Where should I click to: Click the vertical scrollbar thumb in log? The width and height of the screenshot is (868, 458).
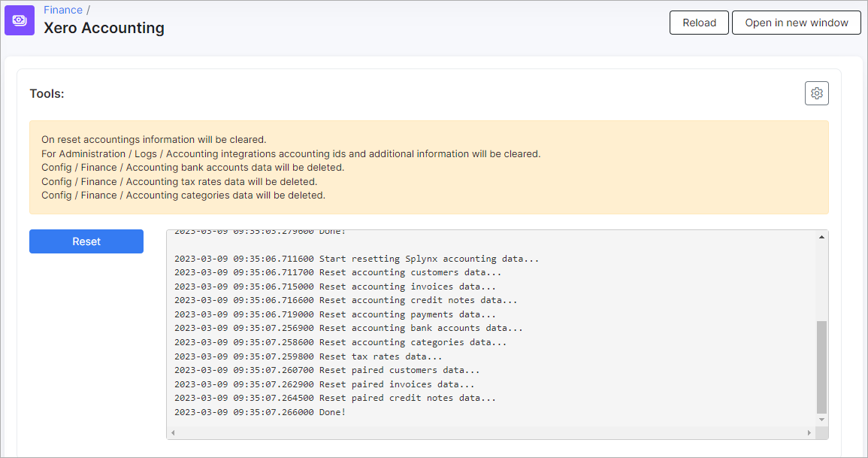821,366
